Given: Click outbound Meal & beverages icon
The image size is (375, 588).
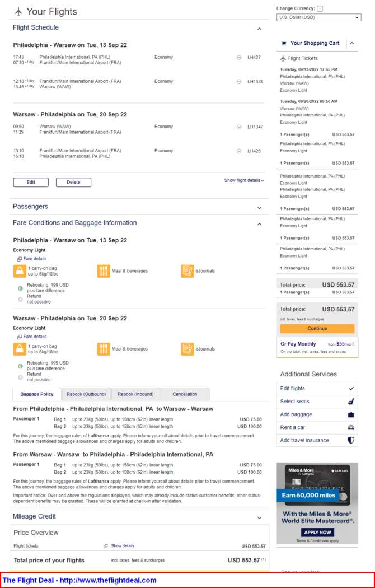Looking at the screenshot, I should click(x=104, y=271).
